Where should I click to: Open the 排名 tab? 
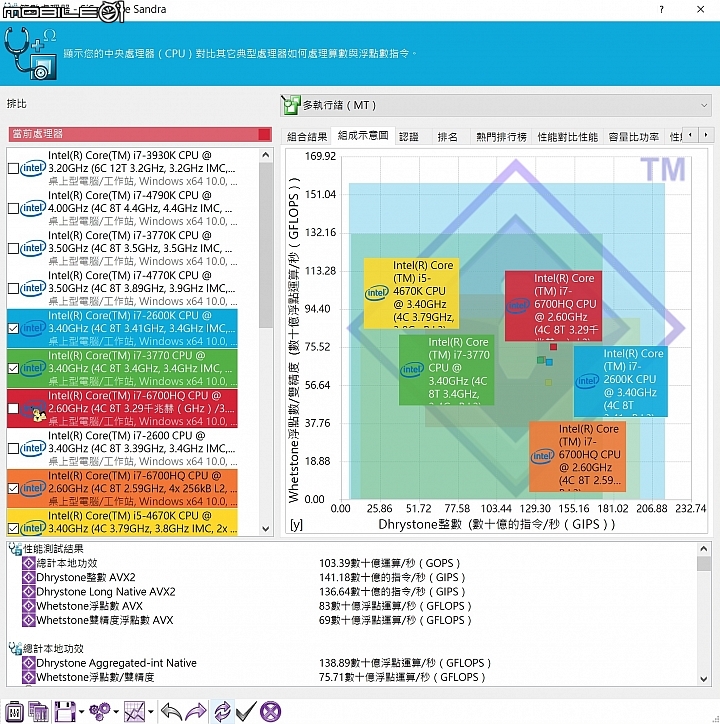coord(448,137)
